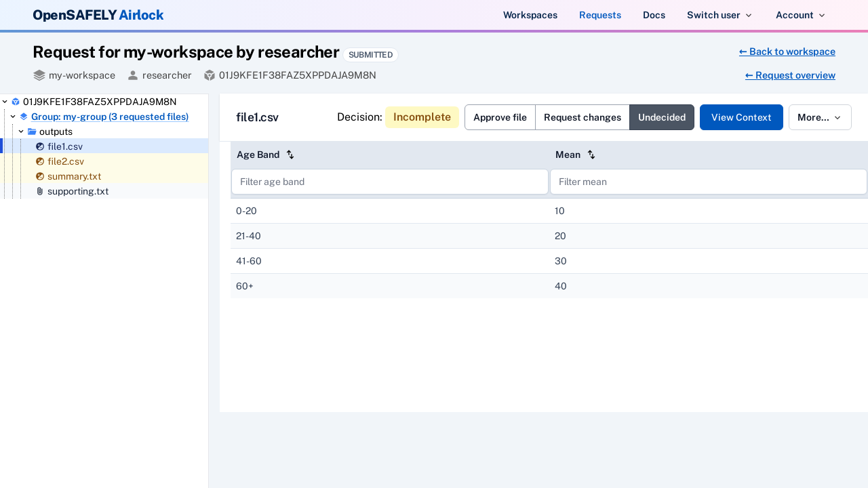
Task: Click the outputs folder icon
Action: [x=33, y=131]
